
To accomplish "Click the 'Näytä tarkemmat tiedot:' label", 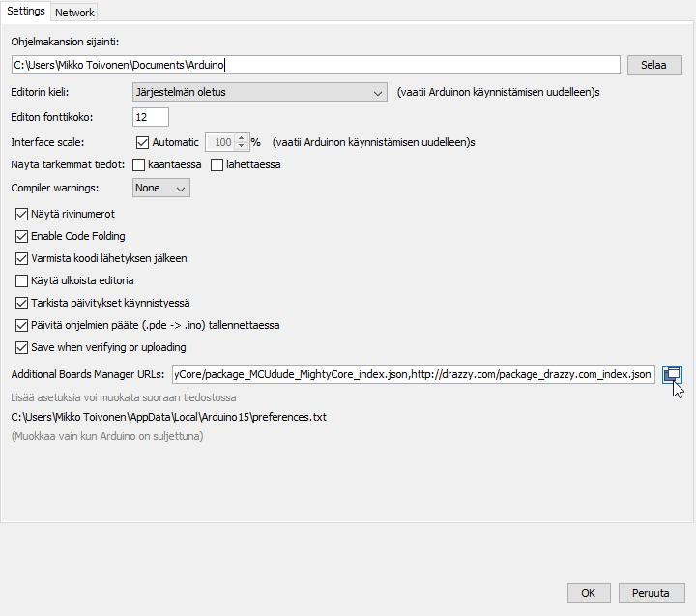I will click(x=68, y=164).
